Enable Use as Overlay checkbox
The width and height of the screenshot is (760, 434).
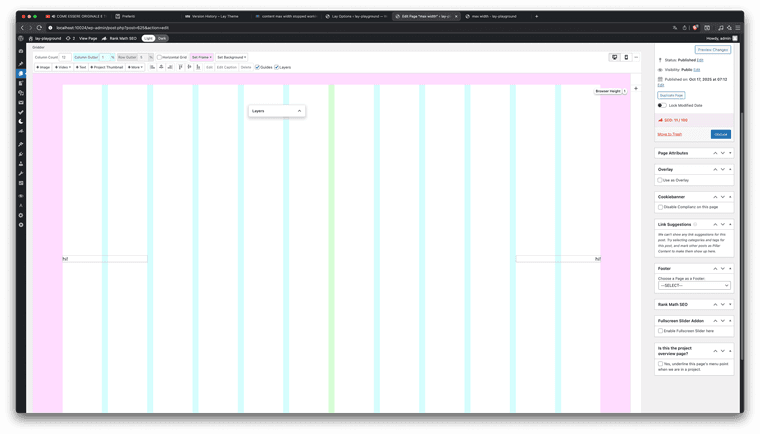point(660,180)
